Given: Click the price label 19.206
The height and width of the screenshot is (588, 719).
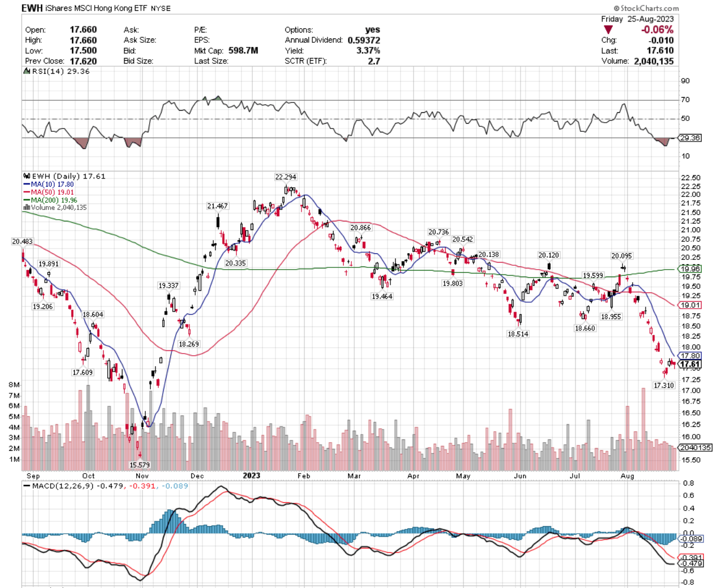Looking at the screenshot, I should click(x=43, y=307).
